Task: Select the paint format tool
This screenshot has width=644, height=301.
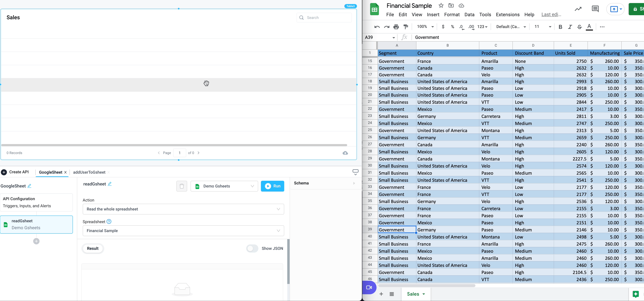Action: [406, 27]
